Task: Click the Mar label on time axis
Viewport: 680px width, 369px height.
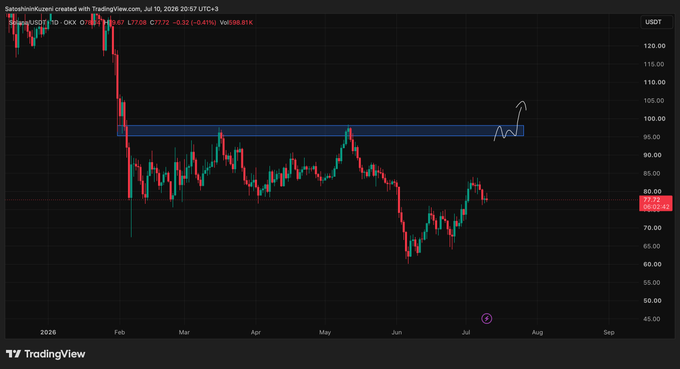Action: (x=184, y=332)
